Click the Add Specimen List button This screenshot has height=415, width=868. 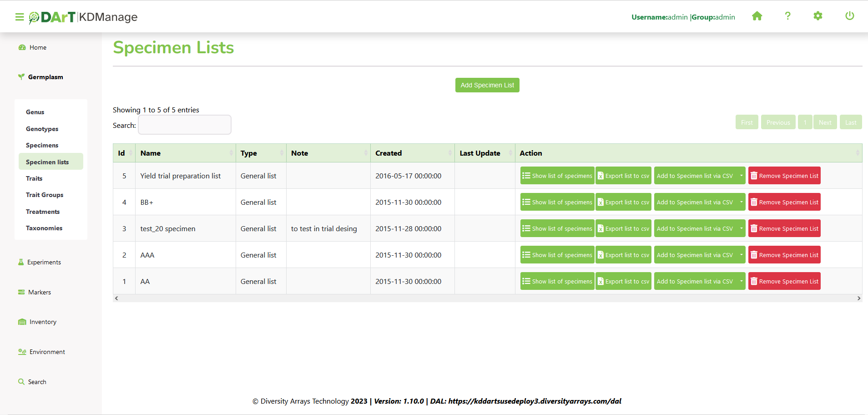click(x=487, y=85)
